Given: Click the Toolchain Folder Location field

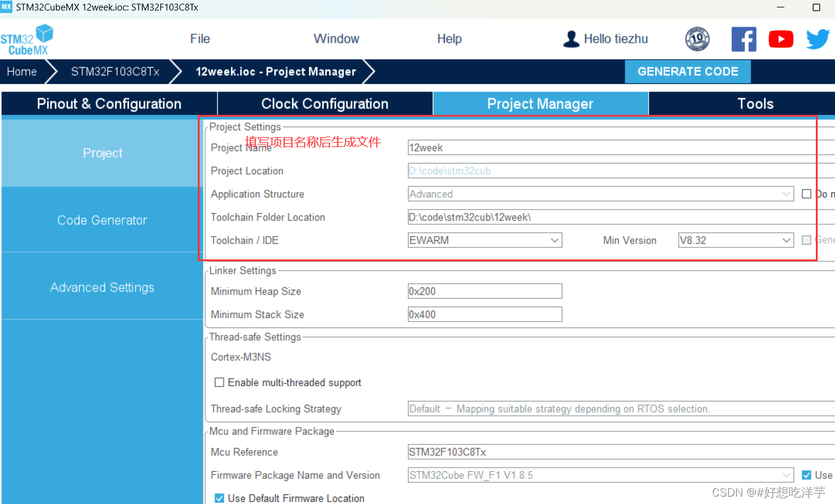Looking at the screenshot, I should click(621, 217).
